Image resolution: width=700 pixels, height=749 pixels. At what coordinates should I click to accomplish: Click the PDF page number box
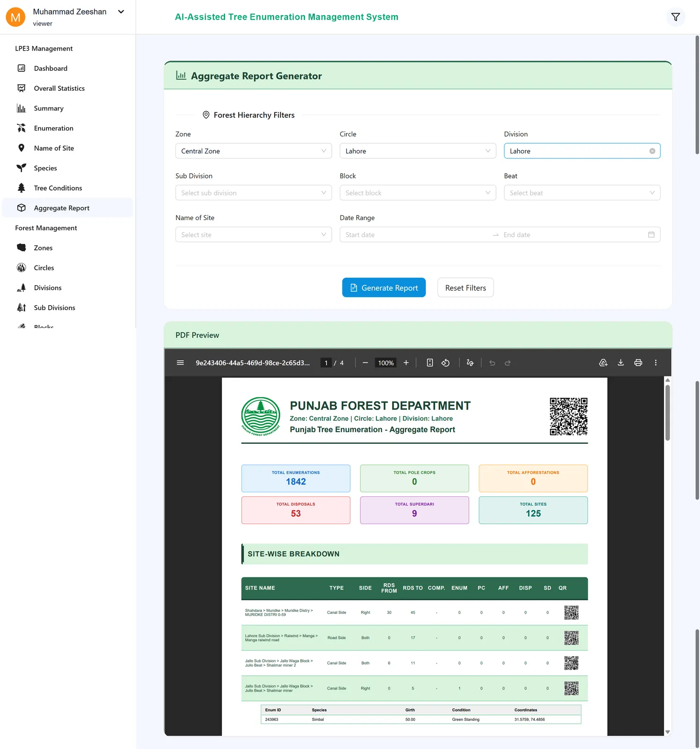326,363
